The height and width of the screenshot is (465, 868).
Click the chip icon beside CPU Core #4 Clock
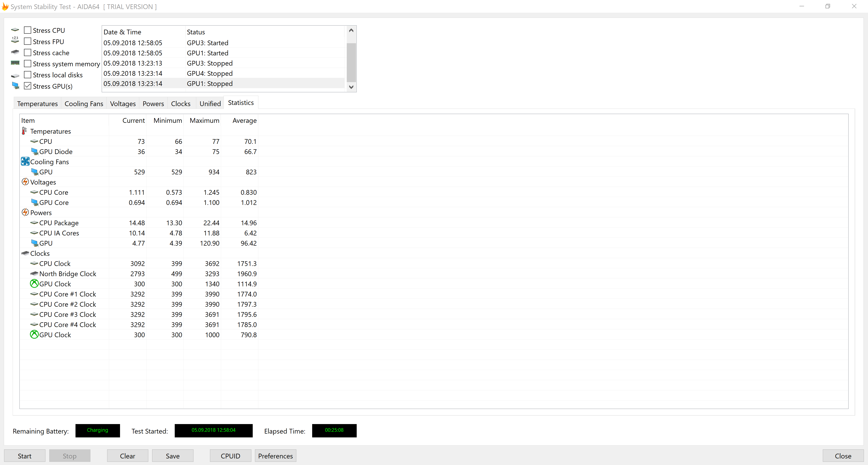(x=34, y=324)
